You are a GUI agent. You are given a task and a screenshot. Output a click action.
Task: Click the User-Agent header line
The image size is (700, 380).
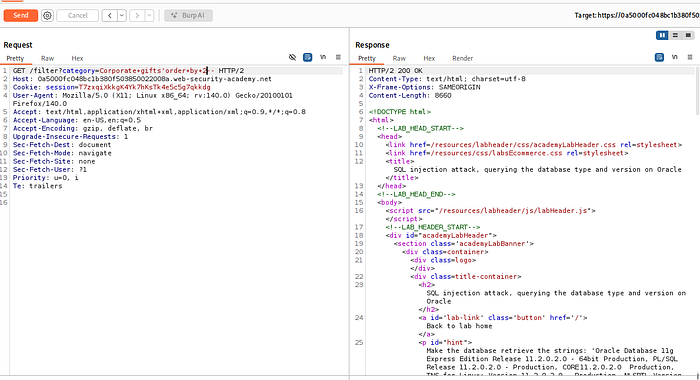(x=153, y=100)
